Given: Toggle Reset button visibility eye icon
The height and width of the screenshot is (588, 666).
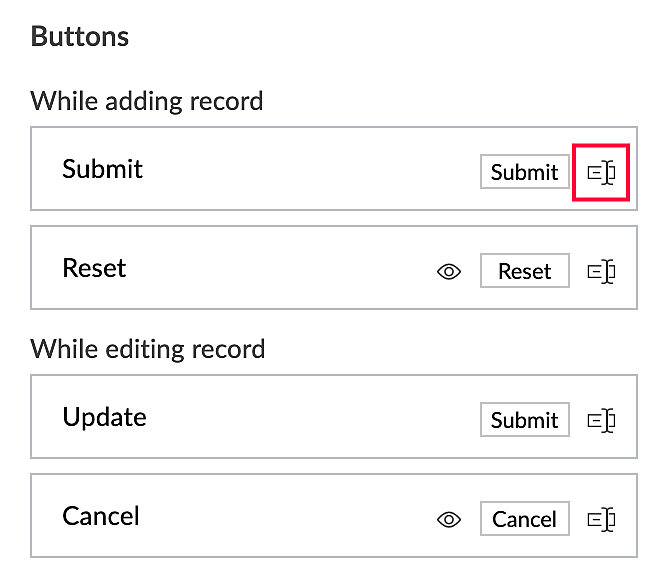Looking at the screenshot, I should click(449, 271).
